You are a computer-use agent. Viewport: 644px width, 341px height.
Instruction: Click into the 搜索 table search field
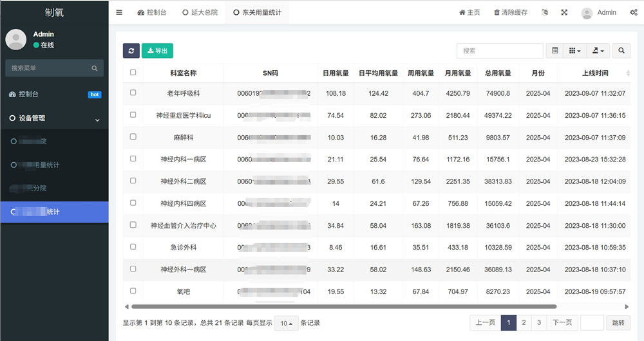click(x=500, y=50)
